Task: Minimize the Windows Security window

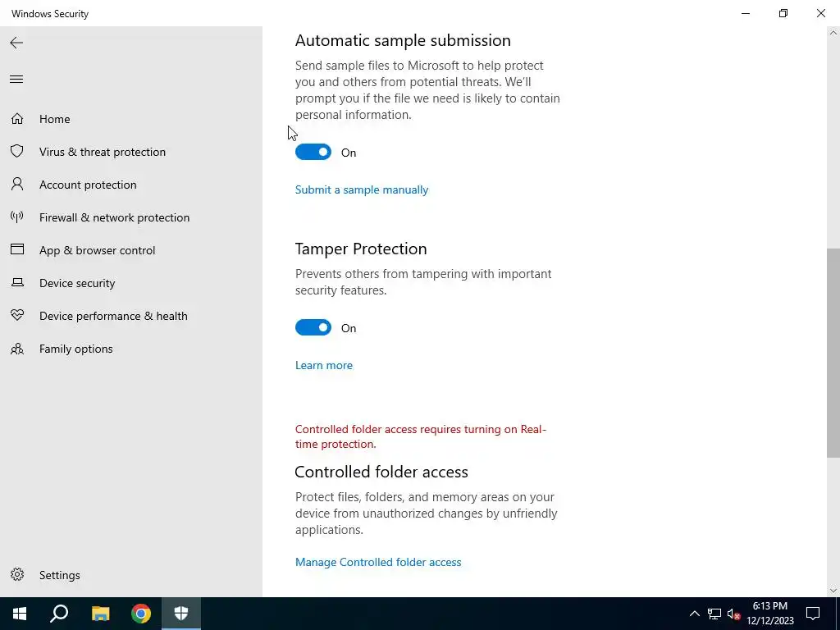Action: pyautogui.click(x=746, y=13)
